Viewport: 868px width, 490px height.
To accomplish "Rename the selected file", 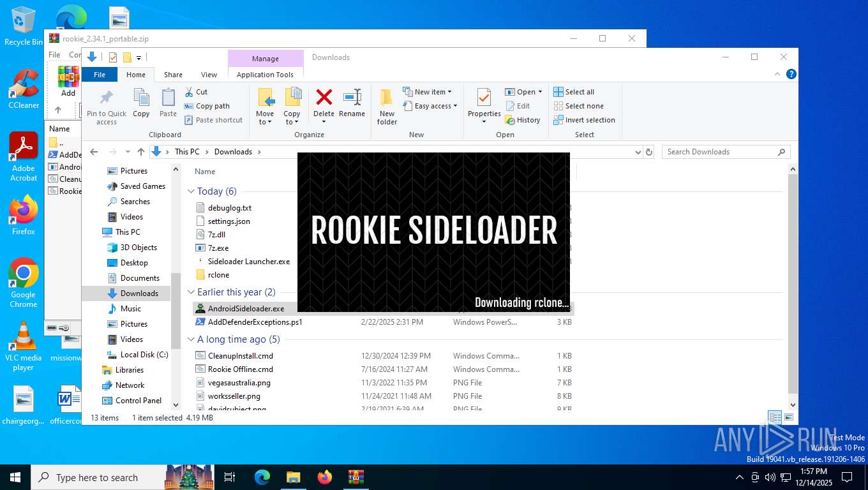I will [x=352, y=103].
